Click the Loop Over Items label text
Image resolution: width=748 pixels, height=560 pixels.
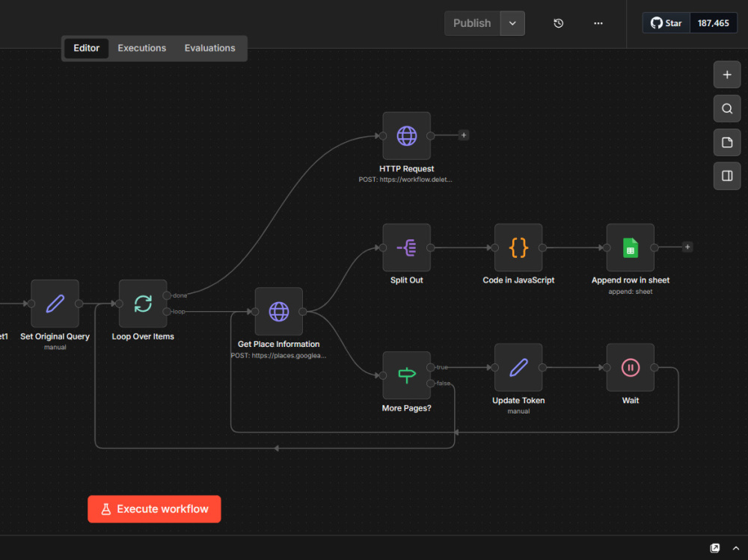click(143, 336)
